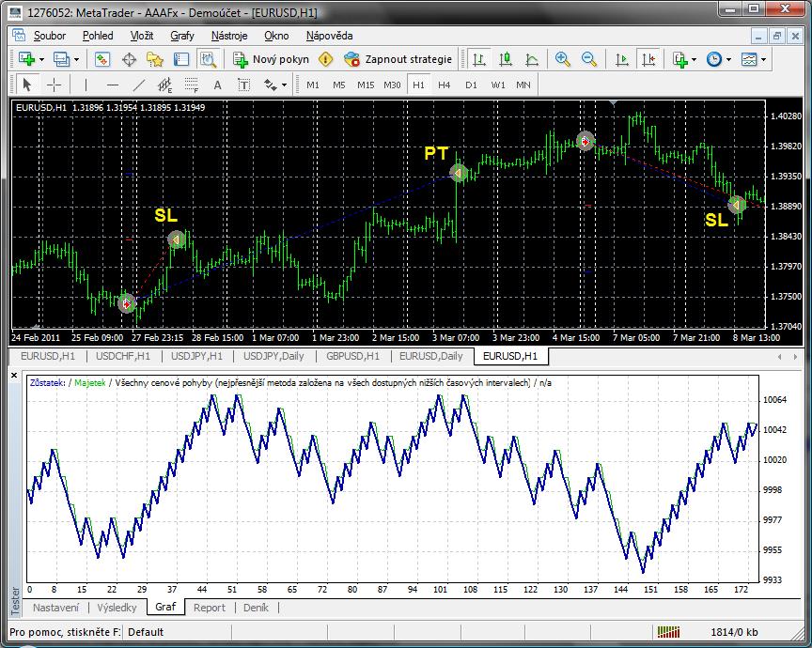
Task: Switch timeframe to H4
Action: (445, 85)
